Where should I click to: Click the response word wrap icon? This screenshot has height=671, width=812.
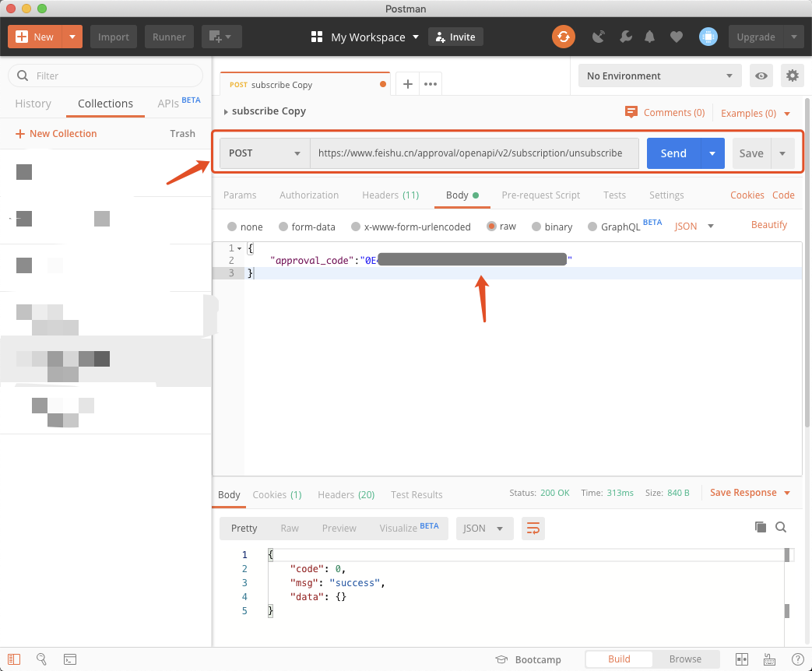(533, 528)
